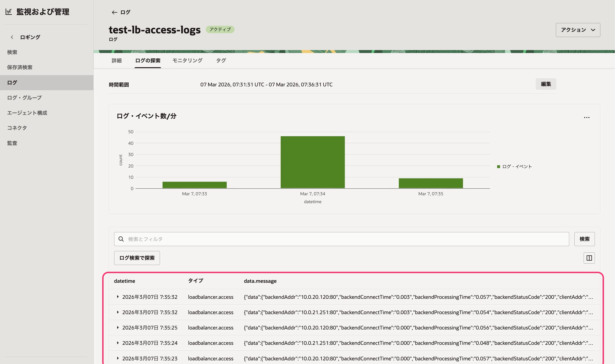
Task: Focus the 検索とフィルタ input field
Action: tap(343, 239)
